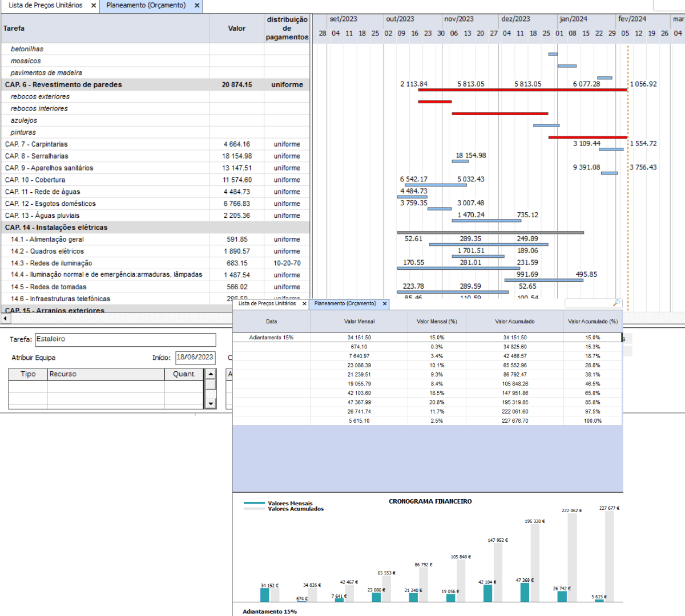685x616 pixels.
Task: Click the resource table's scroll down arrow
Action: pyautogui.click(x=211, y=403)
